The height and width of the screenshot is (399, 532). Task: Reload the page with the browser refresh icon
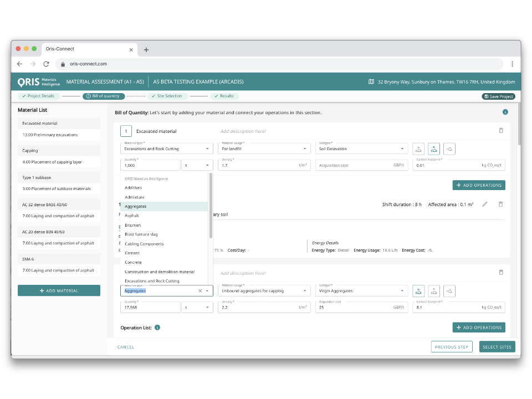coord(47,64)
